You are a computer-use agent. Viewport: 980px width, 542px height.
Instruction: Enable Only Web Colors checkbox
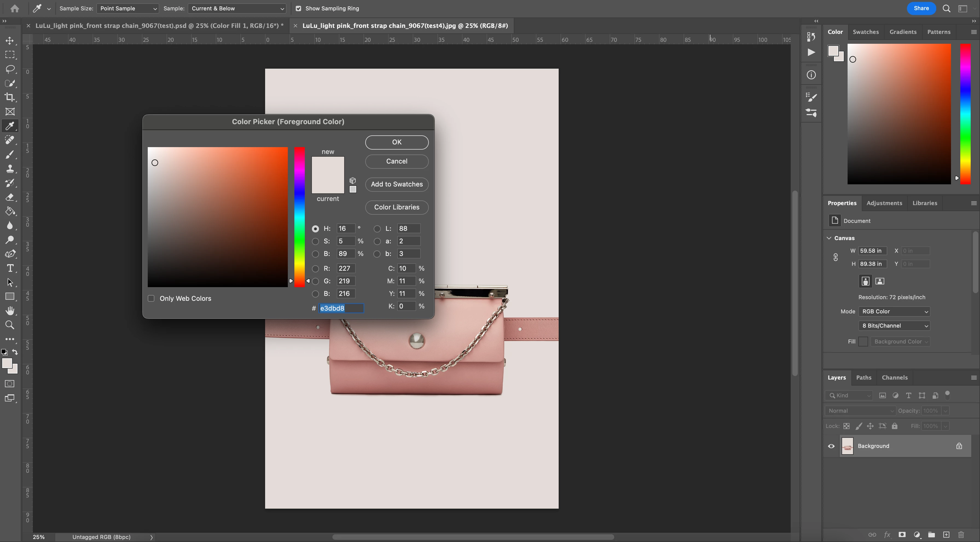(x=151, y=299)
